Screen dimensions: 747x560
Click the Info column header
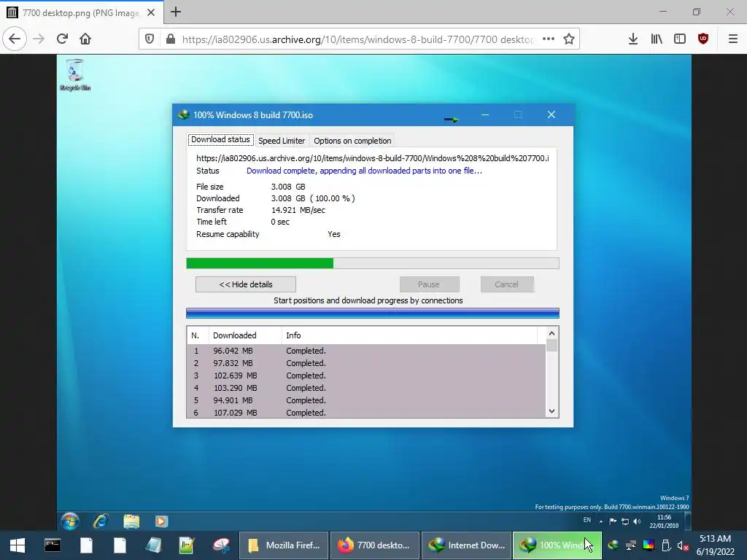coord(410,335)
